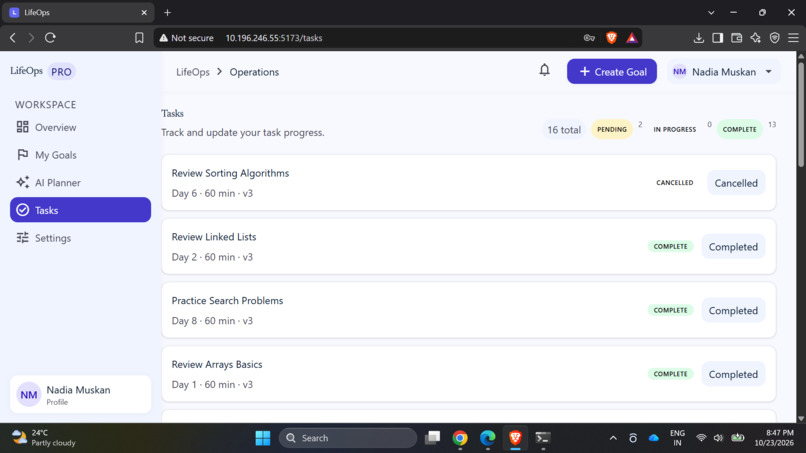Switch to the LifeOps browser tab
Image resolution: width=806 pixels, height=453 pixels.
coord(78,12)
